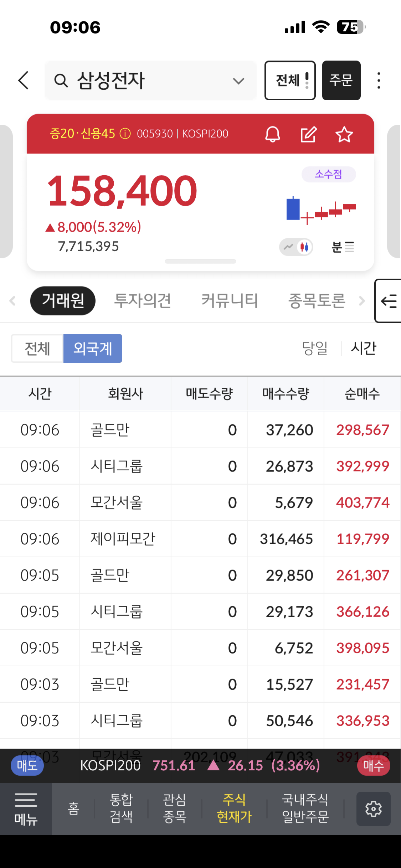Image resolution: width=401 pixels, height=868 pixels.
Task: Open the 분 chart interval selector
Action: [x=343, y=247]
